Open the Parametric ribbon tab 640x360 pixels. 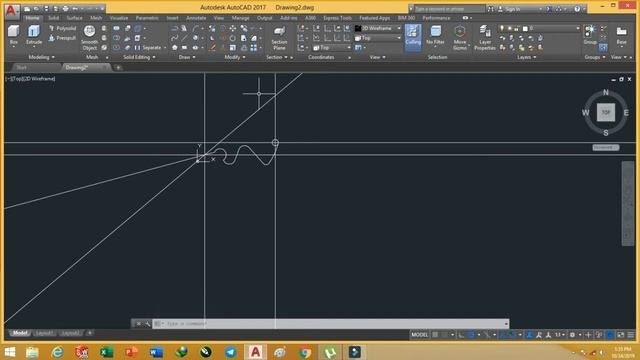pos(147,18)
